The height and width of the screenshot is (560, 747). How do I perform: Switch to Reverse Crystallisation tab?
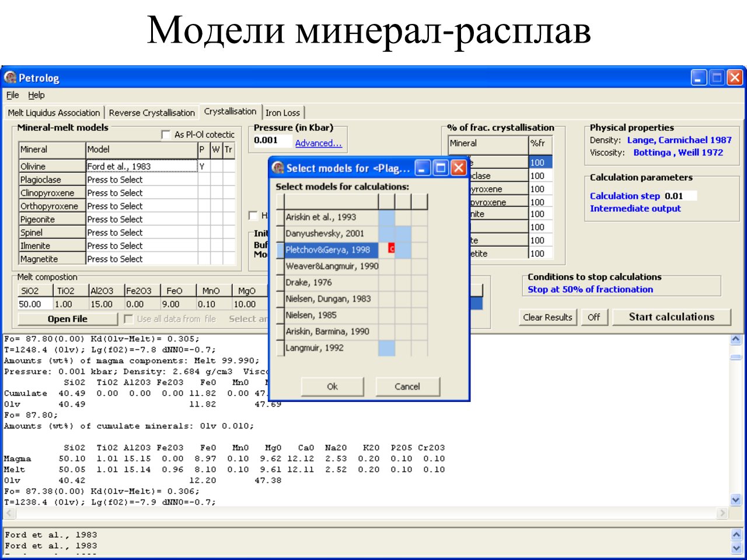152,113
